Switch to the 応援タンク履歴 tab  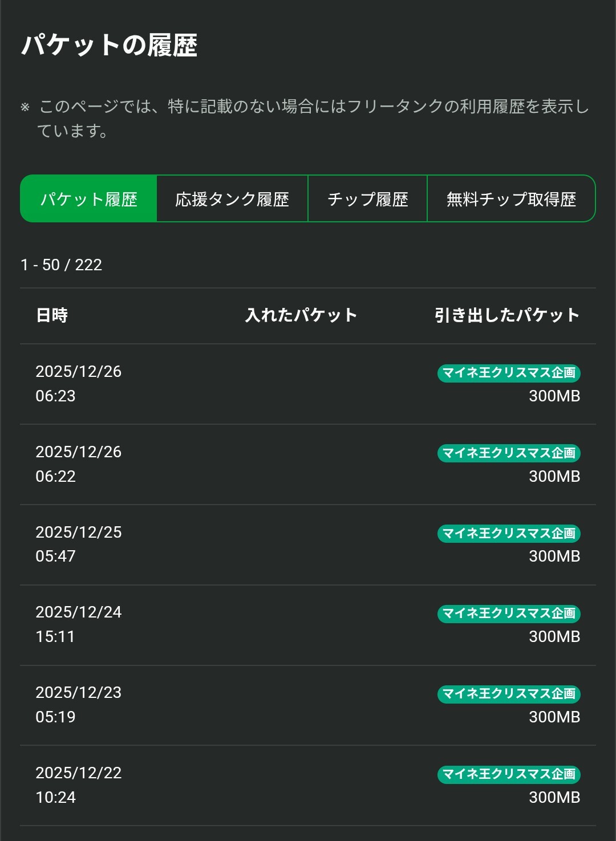(232, 199)
